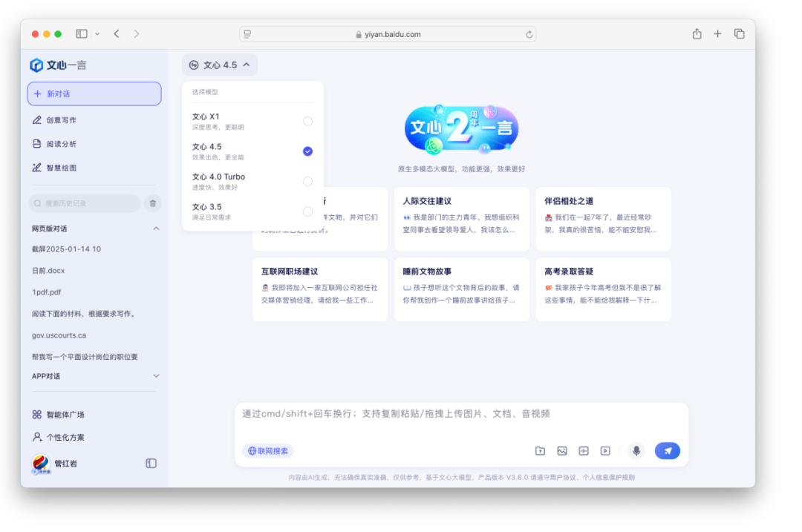Click the 文心一言 logo in the sidebar
Viewport: 802px width, 532px height.
point(58,65)
